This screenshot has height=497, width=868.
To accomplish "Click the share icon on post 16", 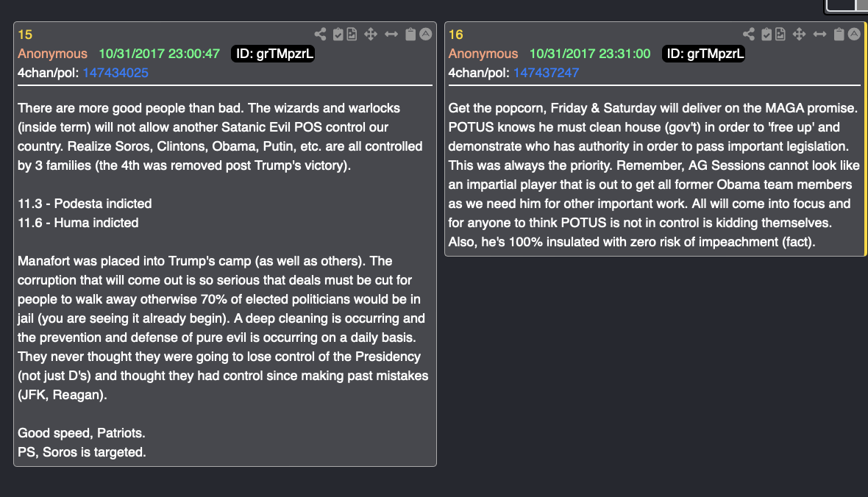I will click(748, 35).
